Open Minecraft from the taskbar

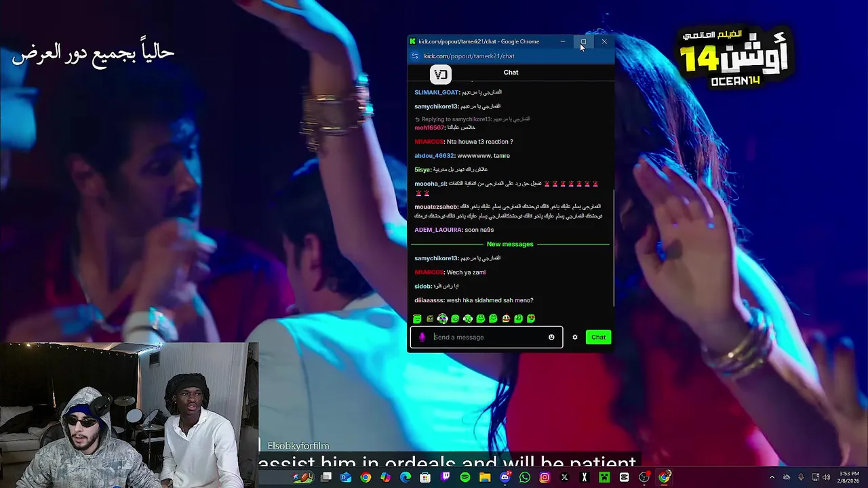tap(604, 478)
